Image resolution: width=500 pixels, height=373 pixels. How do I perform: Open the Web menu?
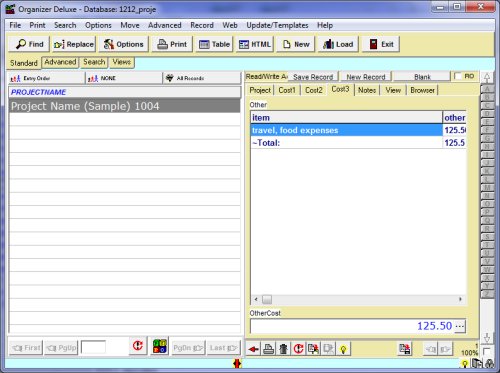pyautogui.click(x=230, y=25)
